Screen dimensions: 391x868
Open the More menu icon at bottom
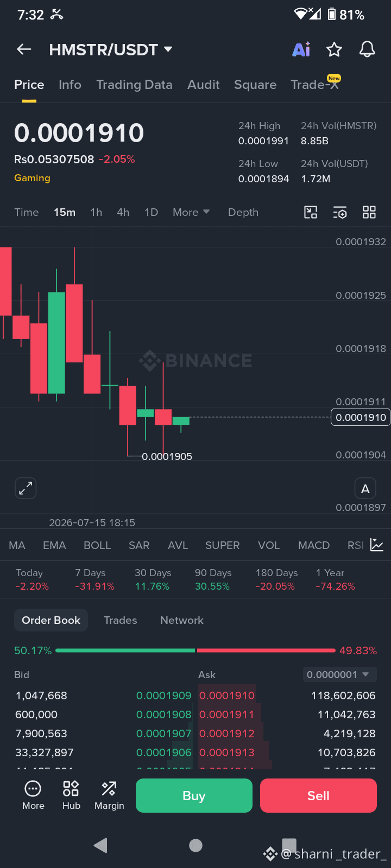33,795
